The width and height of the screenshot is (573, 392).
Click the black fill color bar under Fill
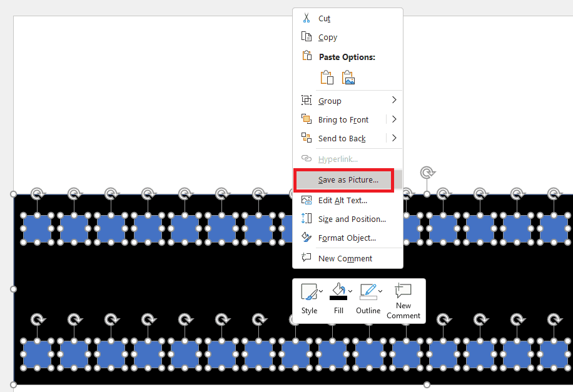[x=338, y=298]
